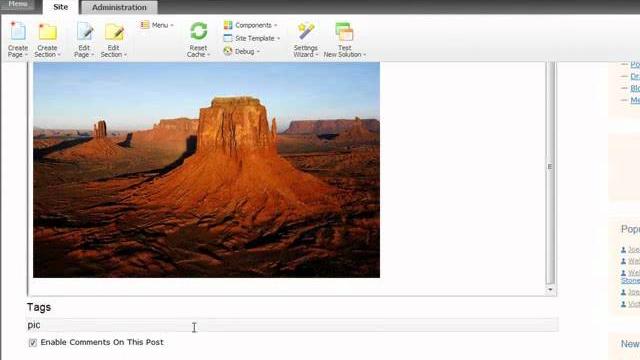The image size is (640, 360).
Task: Click the Test New Solution icon
Action: pos(344,32)
